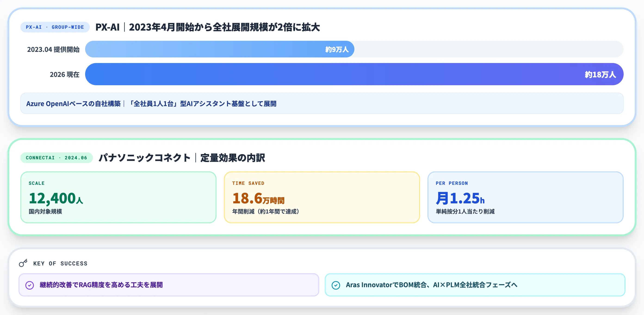The width and height of the screenshot is (644, 315).
Task: Click the text Aras InnovatorでBOM統合、AI×PLM全社統合フェーズへ
Action: coord(431,285)
